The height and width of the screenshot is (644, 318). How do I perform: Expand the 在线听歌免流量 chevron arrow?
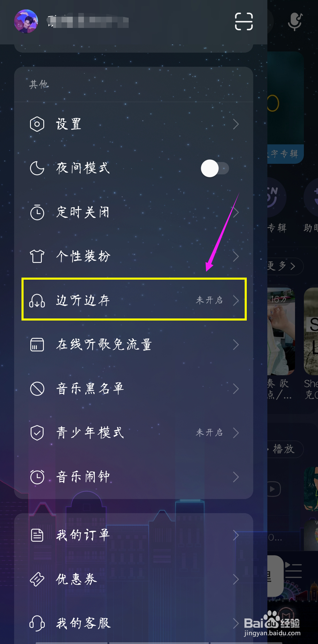tap(236, 345)
